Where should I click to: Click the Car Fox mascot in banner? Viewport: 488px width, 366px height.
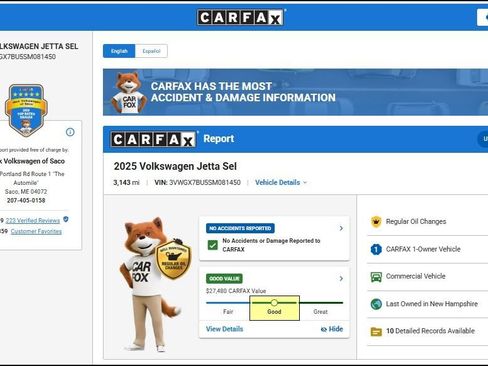[x=129, y=93]
